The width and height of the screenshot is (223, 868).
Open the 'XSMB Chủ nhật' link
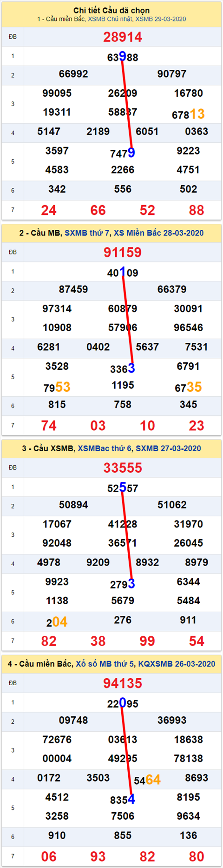[110, 19]
